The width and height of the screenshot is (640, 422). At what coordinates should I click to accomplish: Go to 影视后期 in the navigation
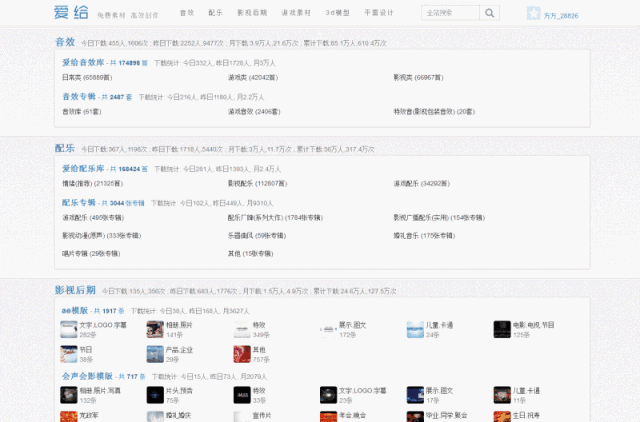pyautogui.click(x=252, y=13)
